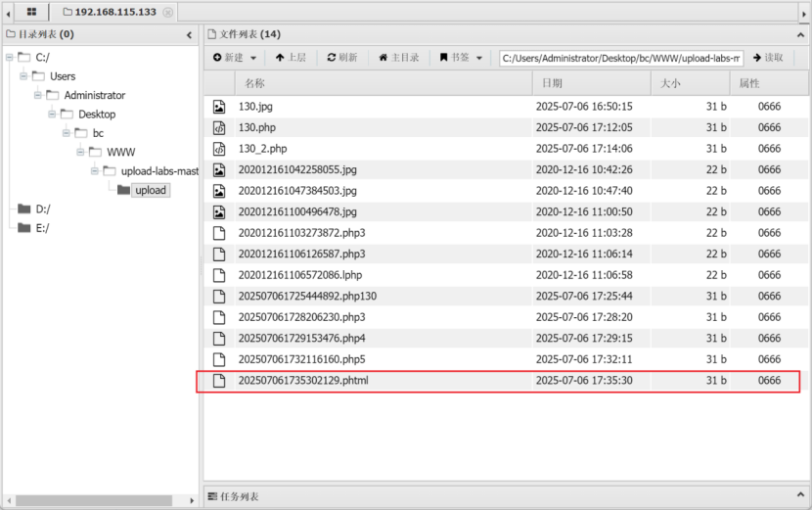
Task: Click the tree scrollbar right arrow
Action: click(x=192, y=500)
